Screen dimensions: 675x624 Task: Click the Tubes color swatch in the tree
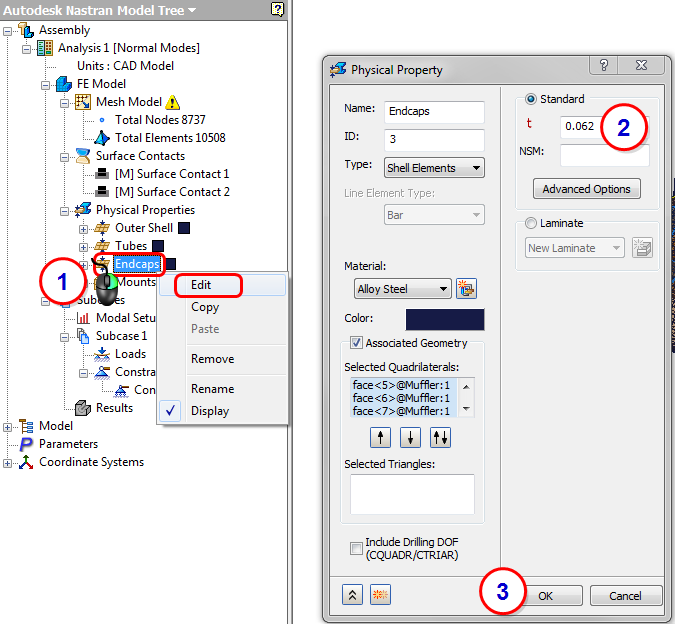click(x=158, y=246)
